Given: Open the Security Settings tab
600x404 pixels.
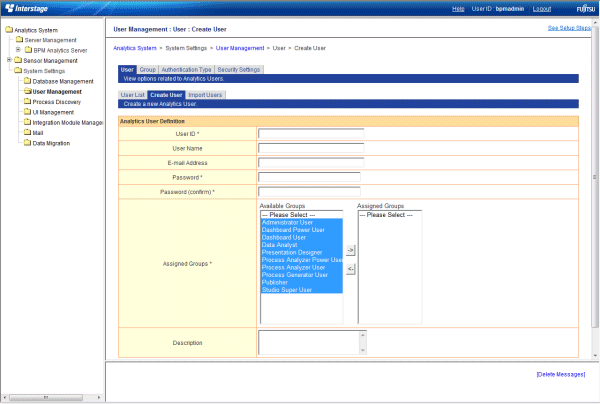Looking at the screenshot, I should coord(239,69).
